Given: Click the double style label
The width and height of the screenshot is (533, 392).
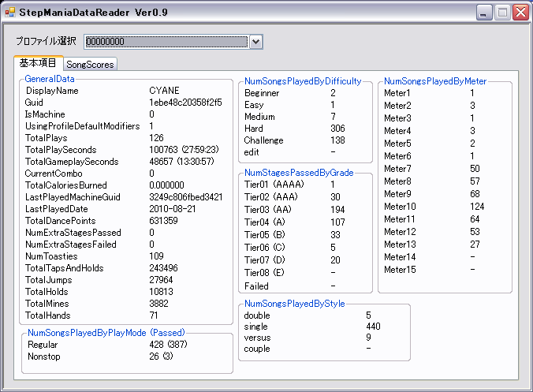Looking at the screenshot, I should point(257,315).
